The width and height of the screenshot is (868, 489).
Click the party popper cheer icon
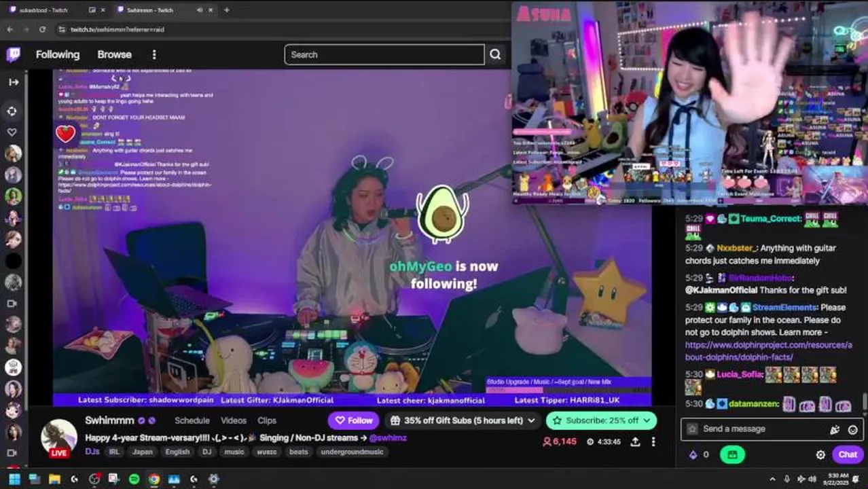835,429
